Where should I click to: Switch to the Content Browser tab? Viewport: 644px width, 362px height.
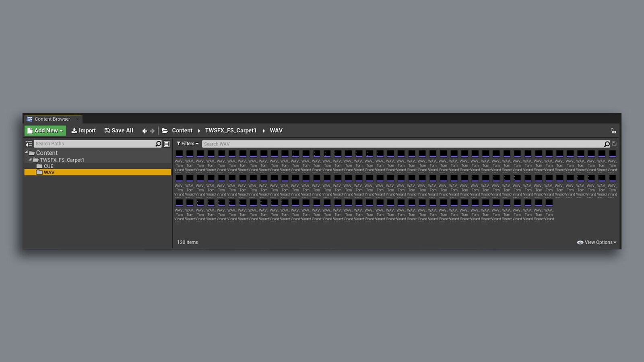click(x=52, y=119)
